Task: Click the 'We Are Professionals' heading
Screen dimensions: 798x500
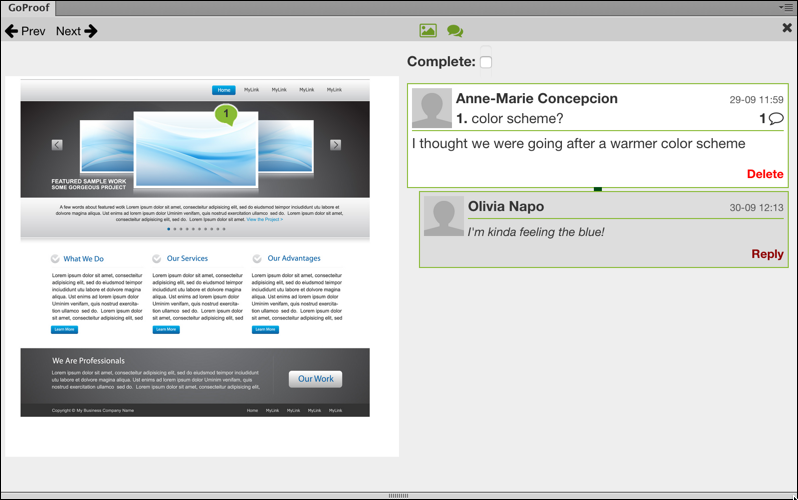Action: click(x=88, y=360)
